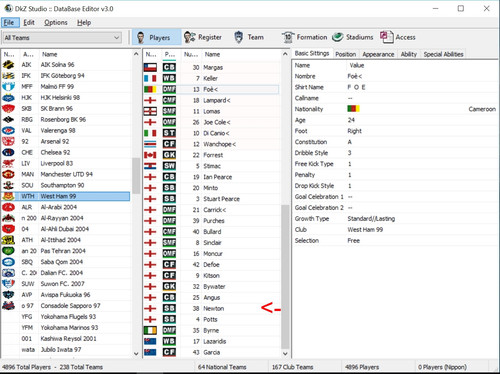This screenshot has width=500, height=374.
Task: Click 167 Club Teams in status bar
Action: tap(292, 367)
